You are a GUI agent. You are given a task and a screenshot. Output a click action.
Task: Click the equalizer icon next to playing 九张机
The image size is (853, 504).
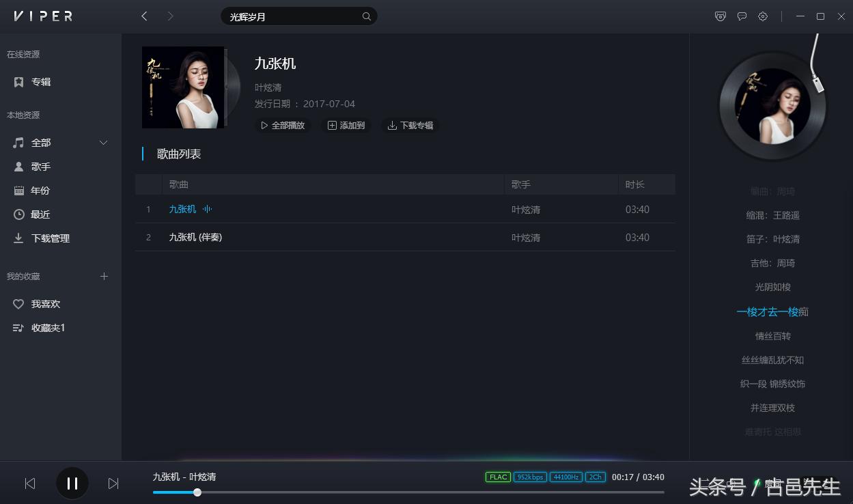tap(207, 209)
